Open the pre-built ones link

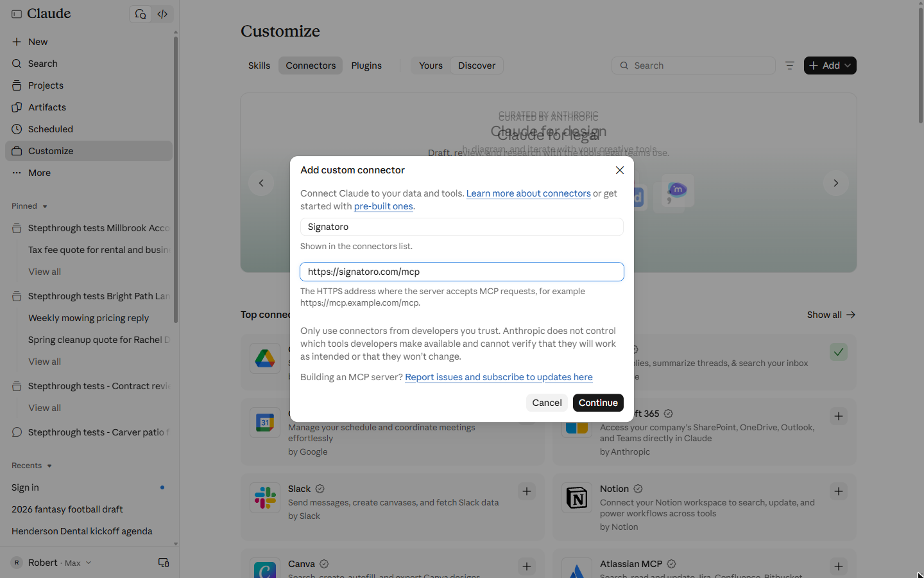tap(384, 206)
